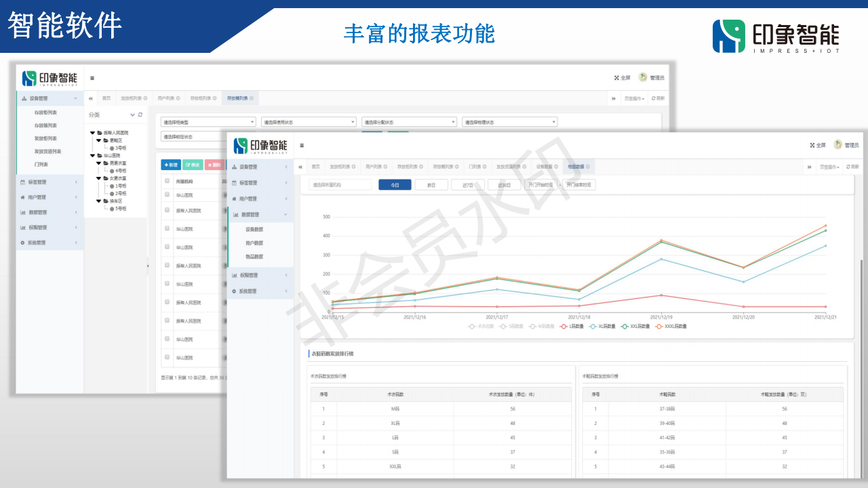
Task: Click the tab scroll-left arrows in back window
Action: [x=90, y=98]
